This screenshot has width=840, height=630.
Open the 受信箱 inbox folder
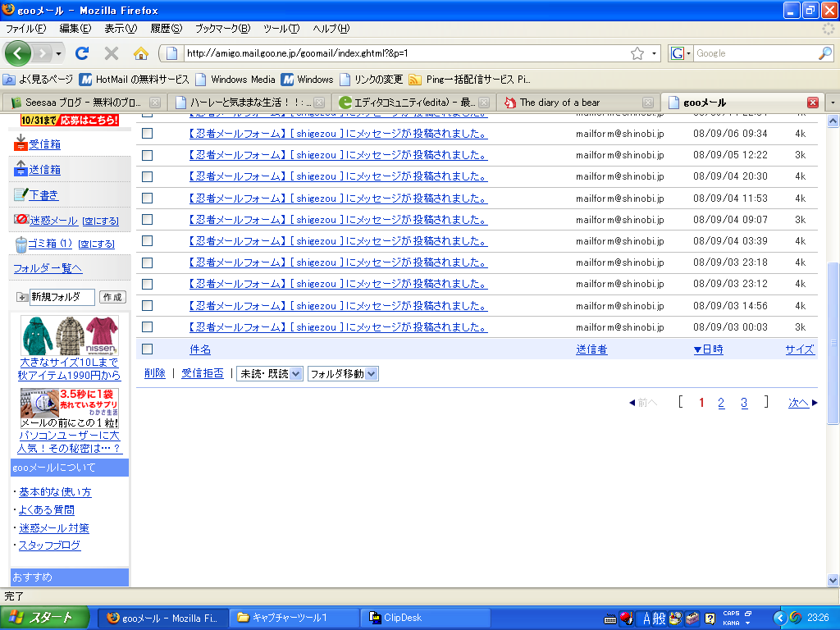tap(44, 144)
